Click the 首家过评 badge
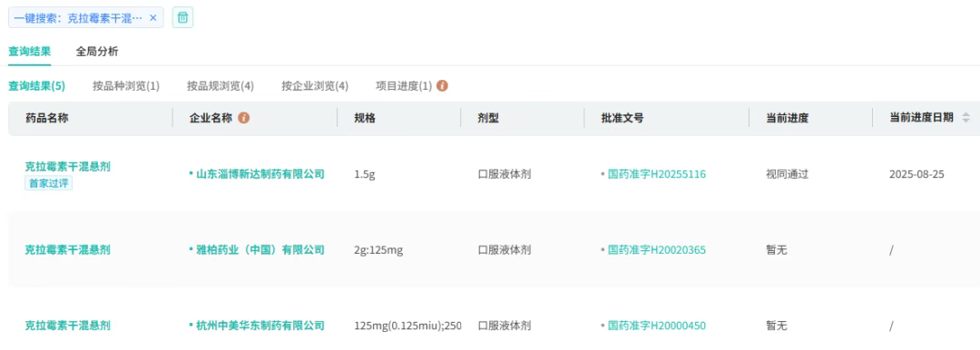Image resolution: width=980 pixels, height=350 pixels. (49, 184)
